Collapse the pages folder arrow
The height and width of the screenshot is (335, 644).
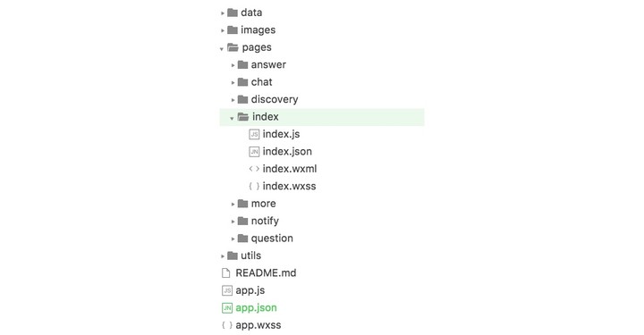(x=222, y=49)
